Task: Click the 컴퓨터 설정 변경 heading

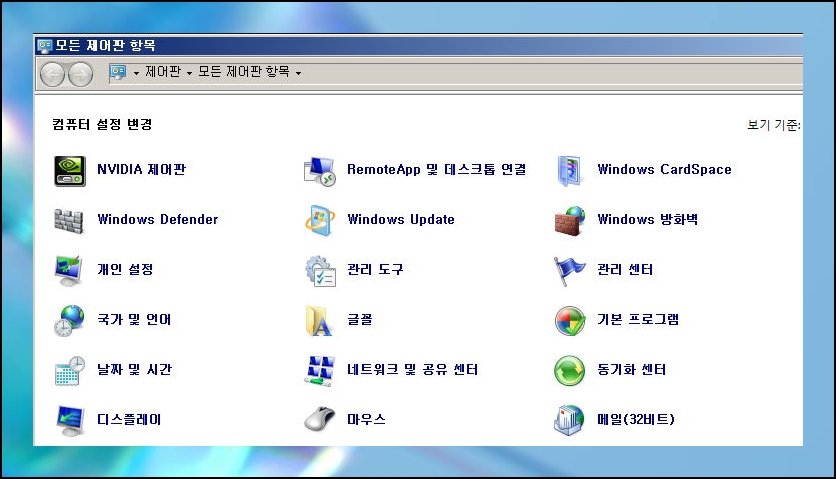Action: pyautogui.click(x=102, y=124)
